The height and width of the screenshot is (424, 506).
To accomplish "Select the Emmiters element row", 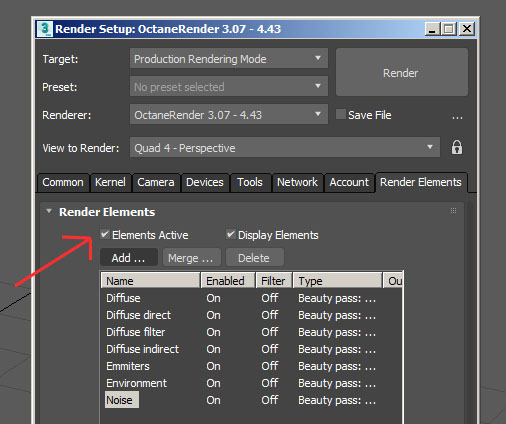I will coord(252,366).
